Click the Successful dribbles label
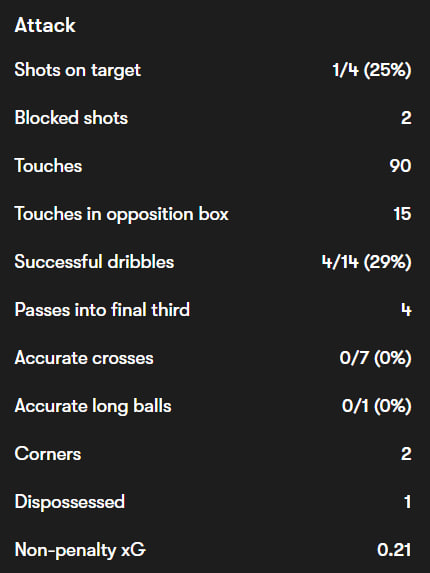 pos(94,262)
